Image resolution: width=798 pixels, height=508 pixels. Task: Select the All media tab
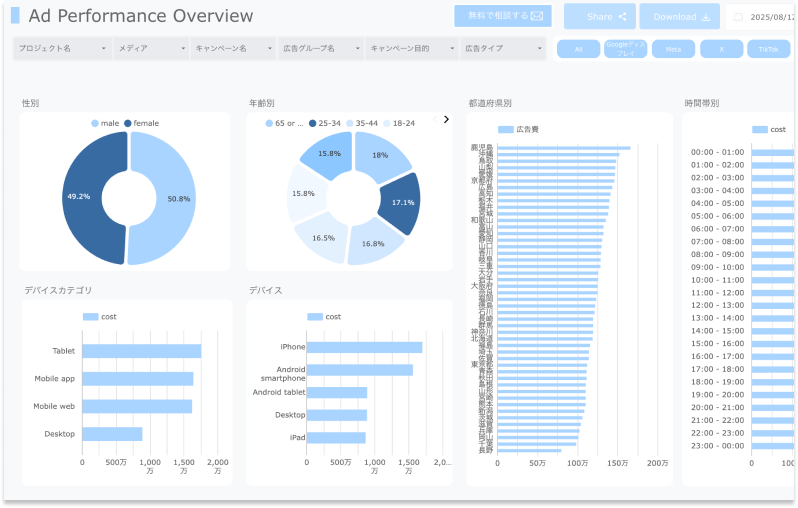578,48
